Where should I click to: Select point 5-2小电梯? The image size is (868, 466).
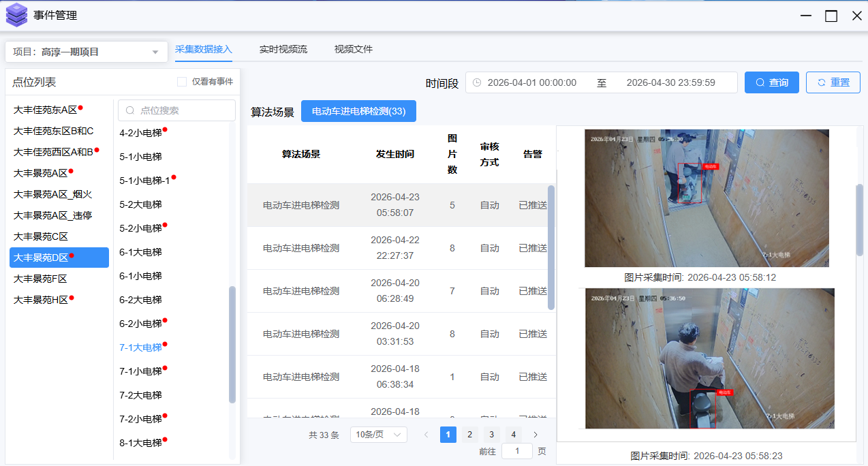click(140, 228)
